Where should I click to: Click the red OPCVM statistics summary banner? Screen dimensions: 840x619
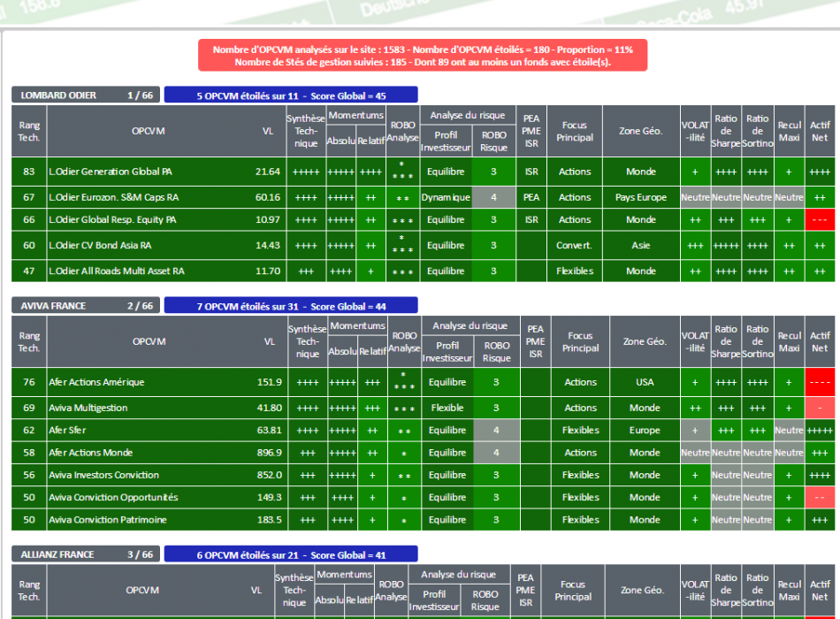423,55
